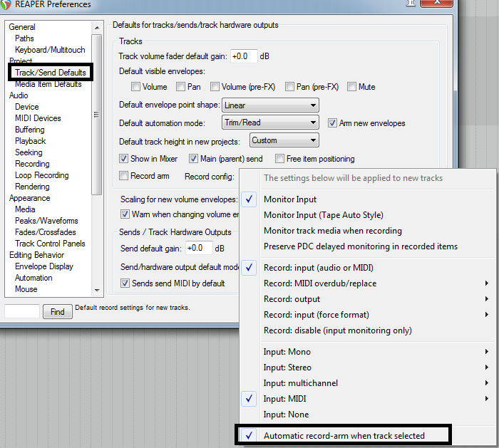The height and width of the screenshot is (448, 499).
Task: Click the preferences search input field
Action: (x=22, y=311)
